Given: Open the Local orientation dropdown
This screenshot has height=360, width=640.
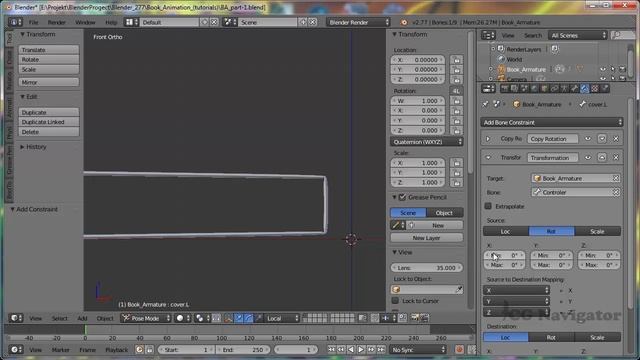Looking at the screenshot, I should coord(282,318).
